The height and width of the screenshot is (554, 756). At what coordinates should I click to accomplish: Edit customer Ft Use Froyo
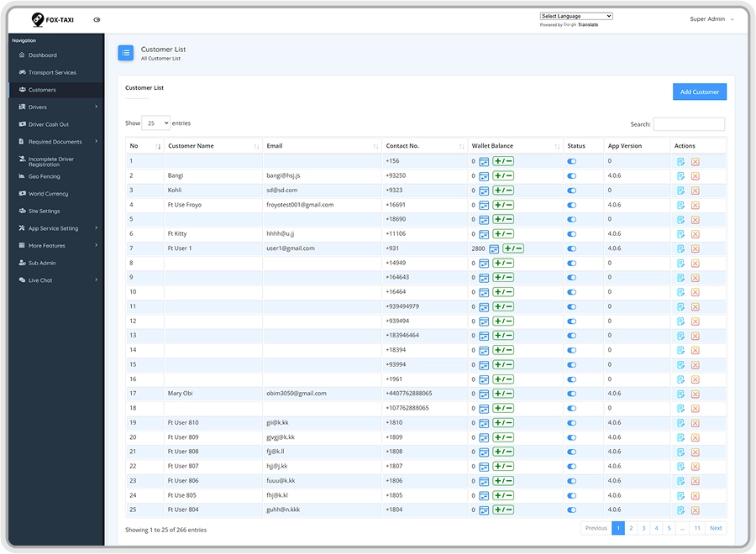click(680, 205)
